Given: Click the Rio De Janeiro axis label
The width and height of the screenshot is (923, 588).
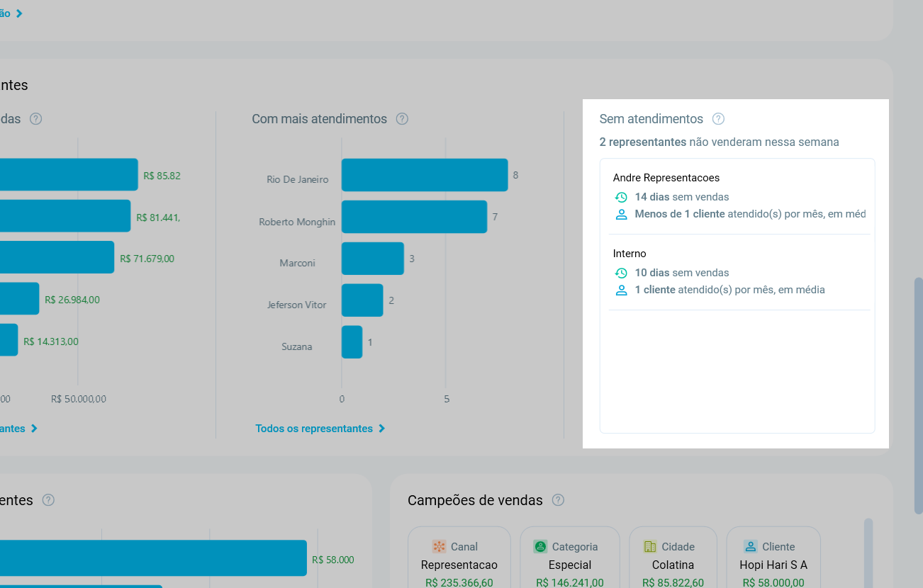Looking at the screenshot, I should pos(298,180).
